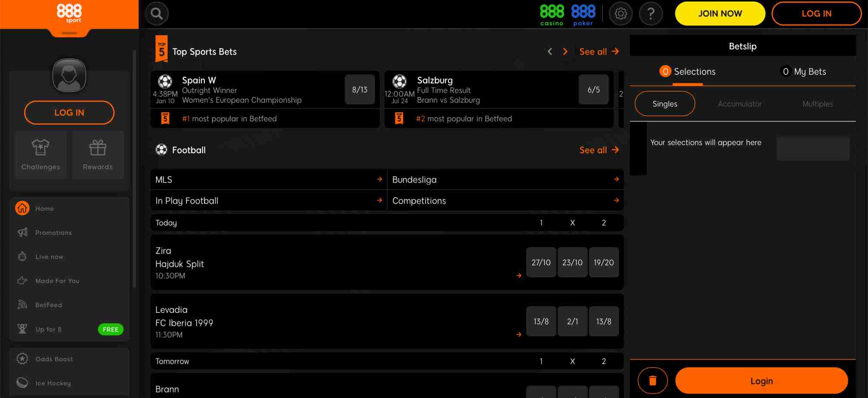Click football icon on Spain W card
868x398 pixels.
165,81
